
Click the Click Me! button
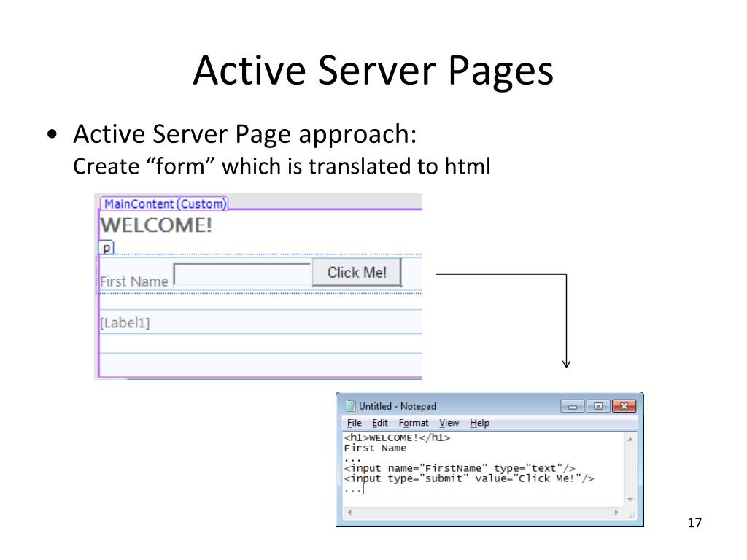pos(357,273)
